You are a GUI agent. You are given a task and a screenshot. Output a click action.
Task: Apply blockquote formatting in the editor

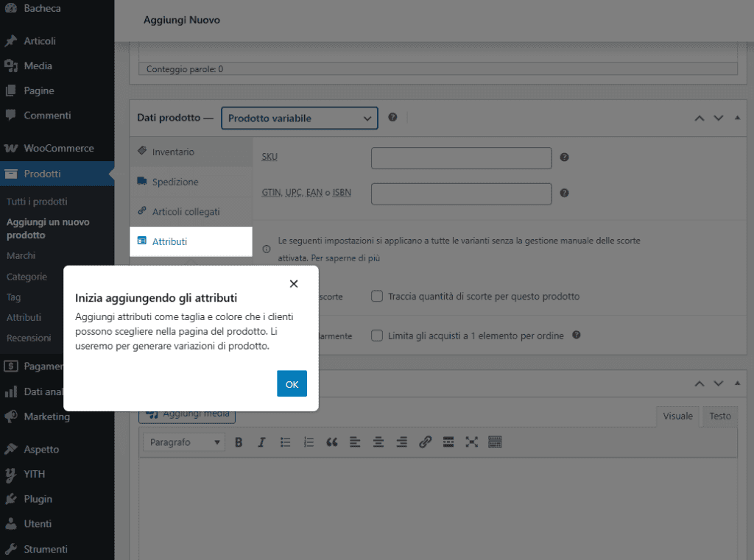pos(331,442)
